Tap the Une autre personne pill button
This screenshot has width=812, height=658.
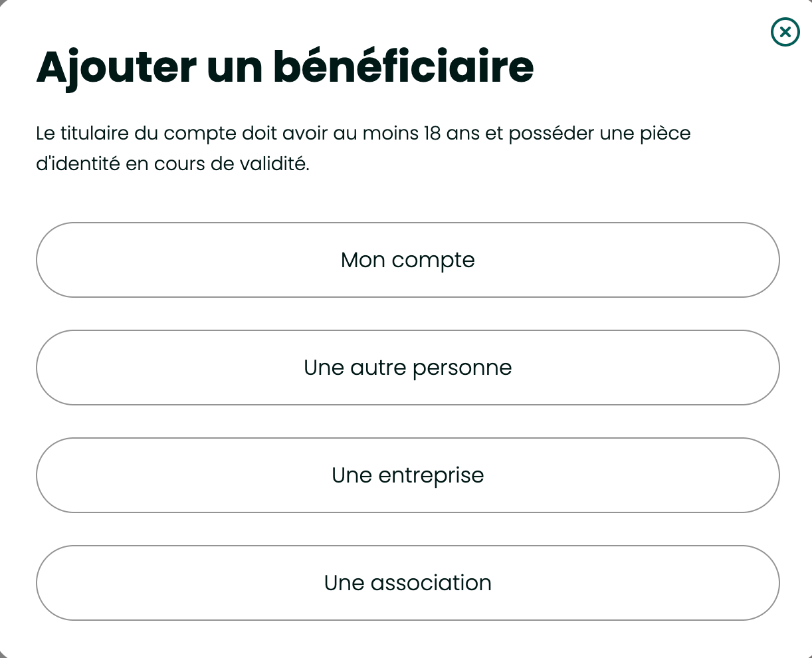click(x=407, y=368)
